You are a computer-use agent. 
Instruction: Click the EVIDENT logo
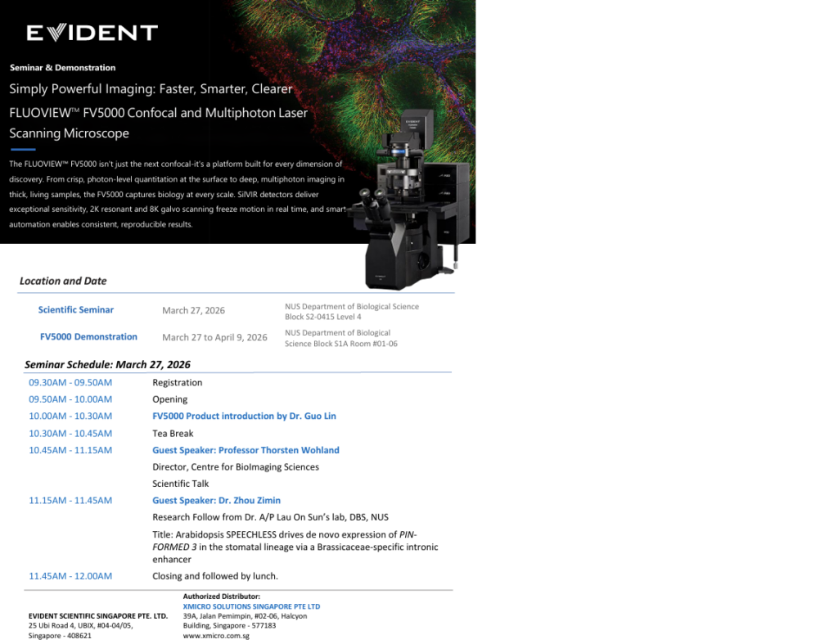click(92, 33)
